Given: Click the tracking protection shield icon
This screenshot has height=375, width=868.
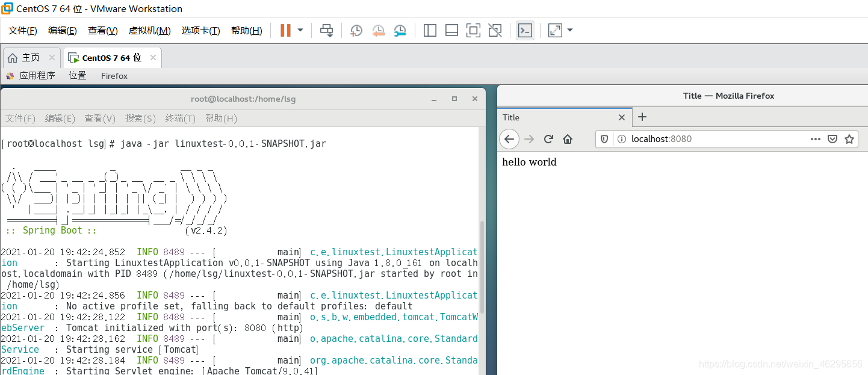Looking at the screenshot, I should click(x=605, y=139).
